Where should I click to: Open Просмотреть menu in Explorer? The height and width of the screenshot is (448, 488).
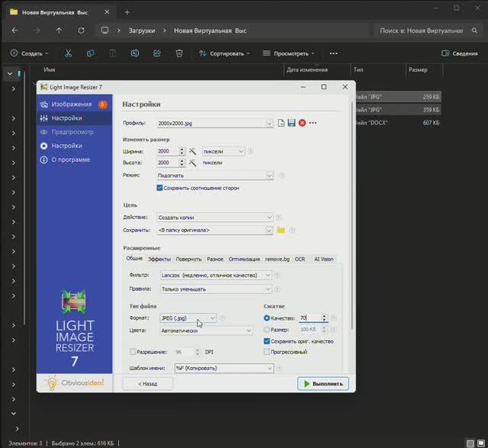(288, 53)
